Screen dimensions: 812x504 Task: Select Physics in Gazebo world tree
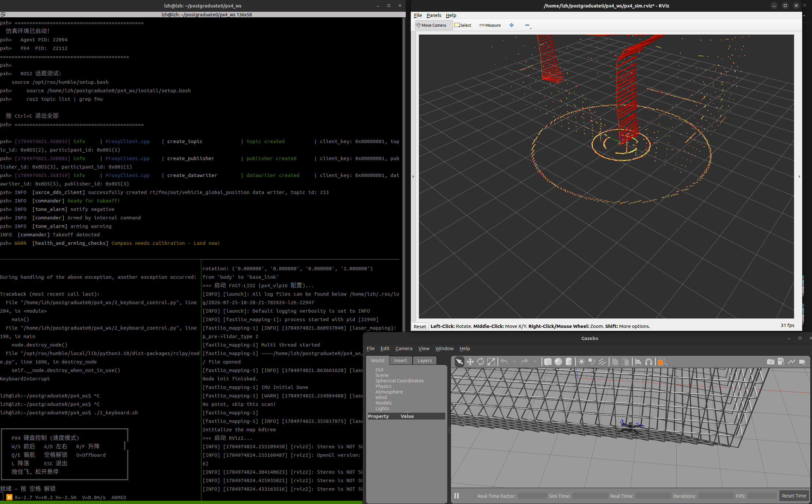coord(384,386)
